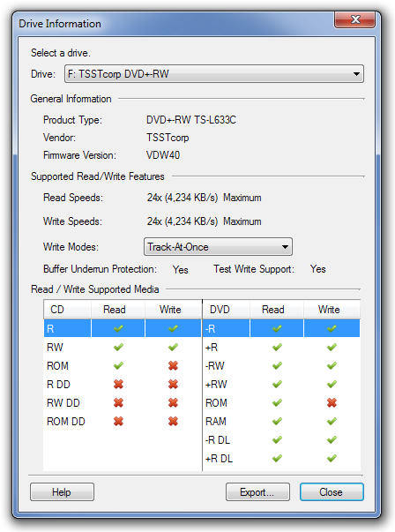Click the Test Write Support Yes value
395x532 pixels.
(x=318, y=269)
